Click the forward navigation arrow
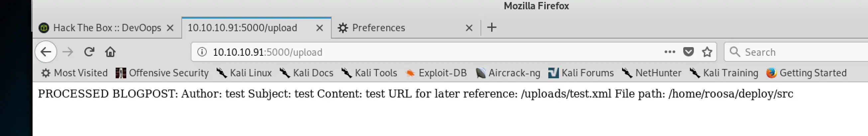 pyautogui.click(x=68, y=52)
